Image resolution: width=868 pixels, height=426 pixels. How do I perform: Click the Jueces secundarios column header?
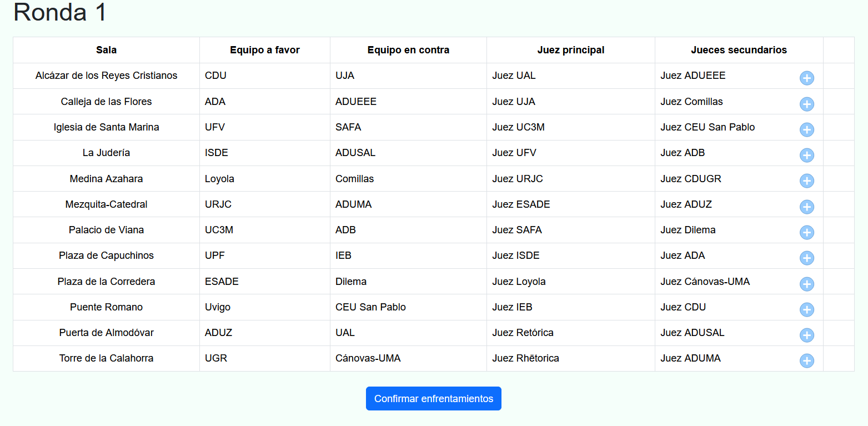[x=739, y=50]
